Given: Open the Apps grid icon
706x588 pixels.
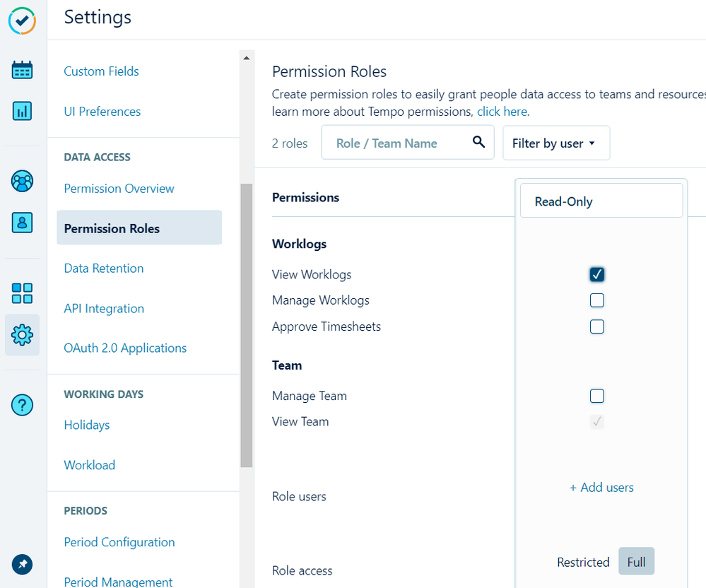Looking at the screenshot, I should [22, 293].
